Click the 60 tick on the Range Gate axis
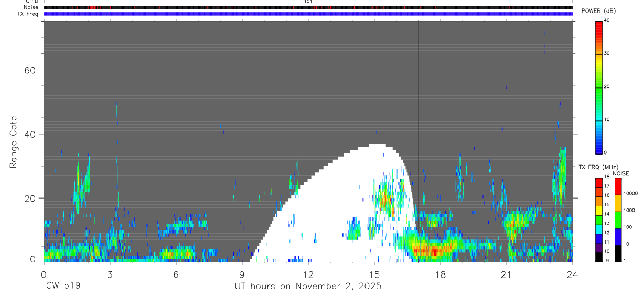This screenshot has height=297, width=644. click(x=30, y=70)
